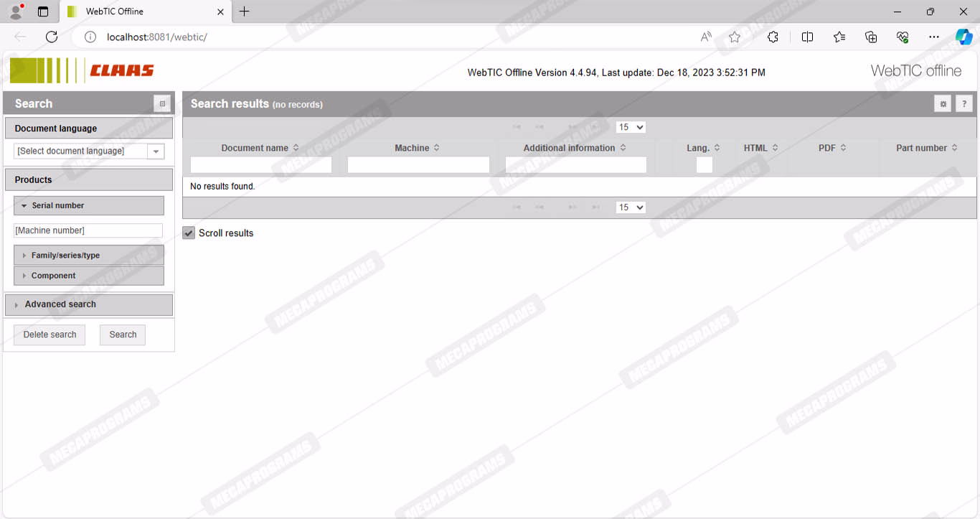Screen dimensions: 980x519
Task: Click the Document language section header
Action: (x=89, y=128)
